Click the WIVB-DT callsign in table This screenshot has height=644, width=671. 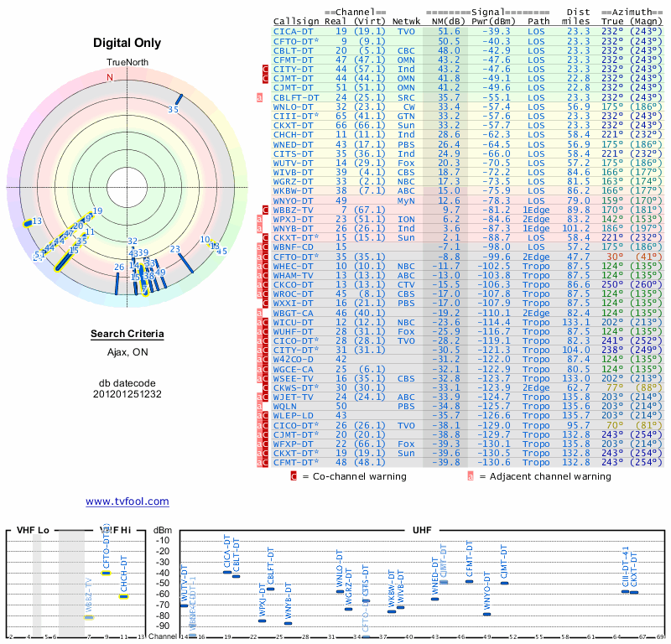(293, 173)
